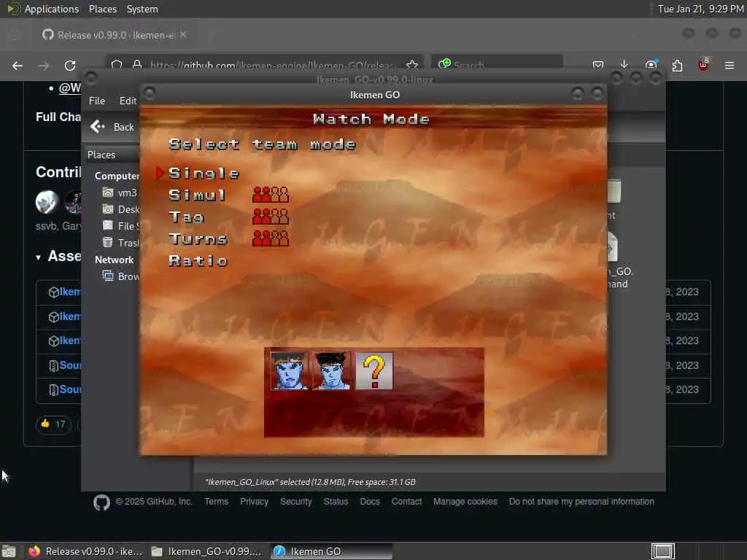747x560 pixels.
Task: Open Firefox downloads arrow
Action: click(624, 65)
